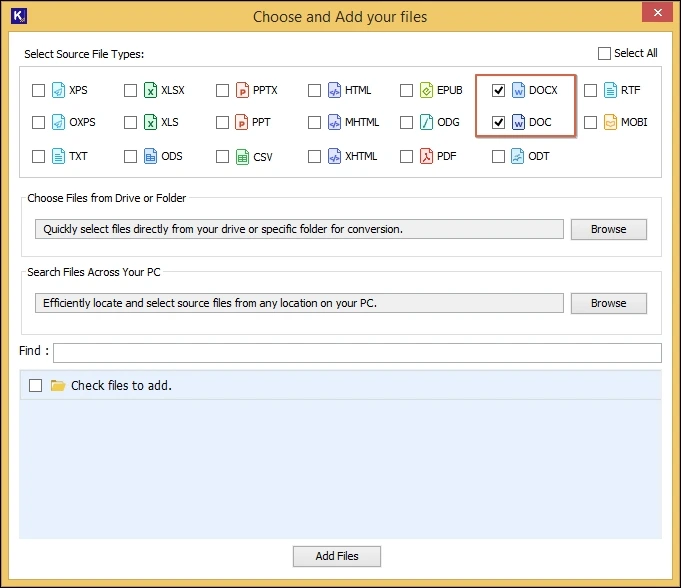This screenshot has width=681, height=588.
Task: Enable the EPUB checkbox
Action: (x=407, y=90)
